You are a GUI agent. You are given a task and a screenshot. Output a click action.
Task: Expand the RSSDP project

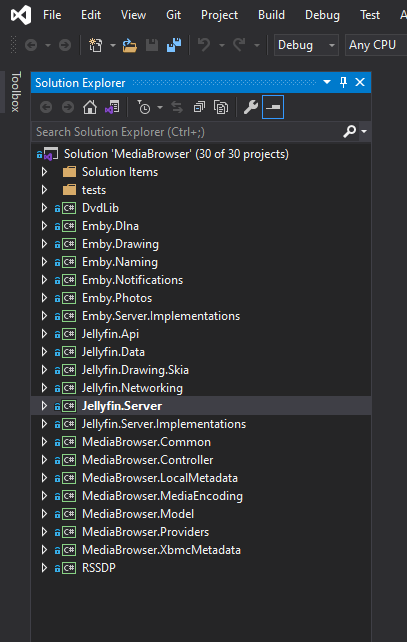[45, 568]
